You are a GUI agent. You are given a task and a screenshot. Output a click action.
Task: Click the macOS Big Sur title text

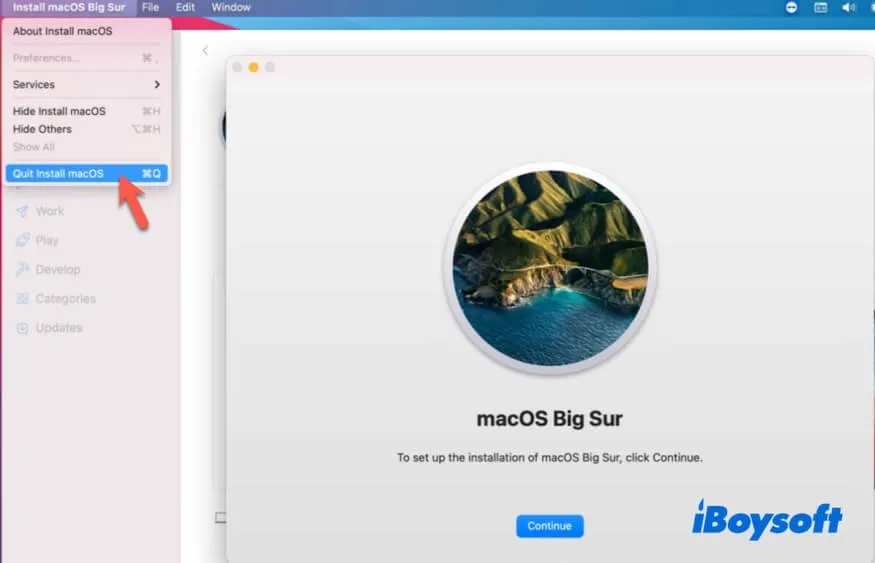(x=550, y=418)
